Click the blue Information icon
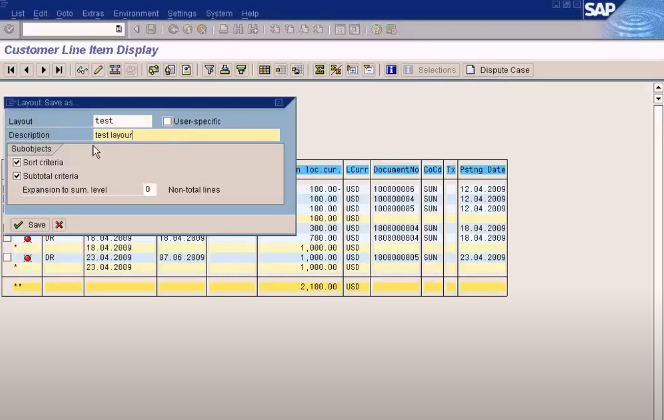 391,70
